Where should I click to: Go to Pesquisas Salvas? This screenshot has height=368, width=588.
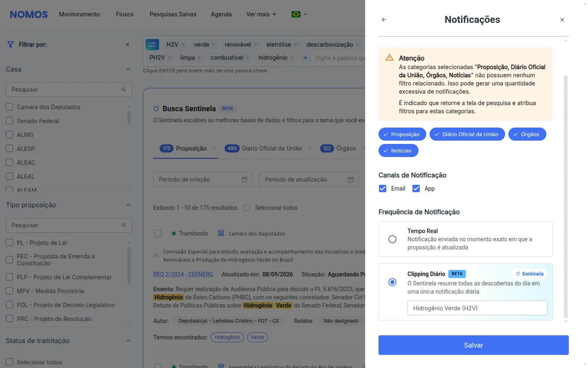point(173,14)
